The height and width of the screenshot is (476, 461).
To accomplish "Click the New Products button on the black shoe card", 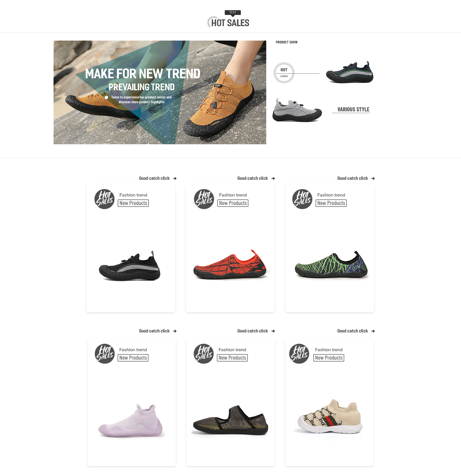I will (133, 203).
